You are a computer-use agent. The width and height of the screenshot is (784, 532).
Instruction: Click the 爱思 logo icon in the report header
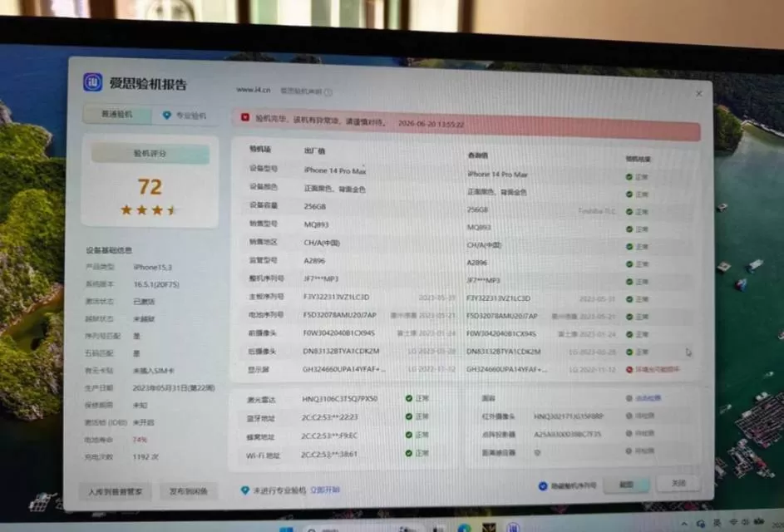[x=92, y=81]
